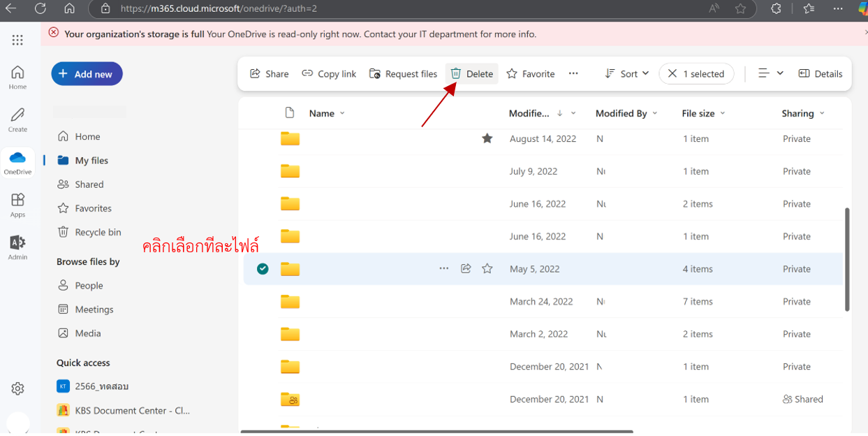Click the Copy link command
Viewport: 868px width, 436px height.
click(329, 74)
